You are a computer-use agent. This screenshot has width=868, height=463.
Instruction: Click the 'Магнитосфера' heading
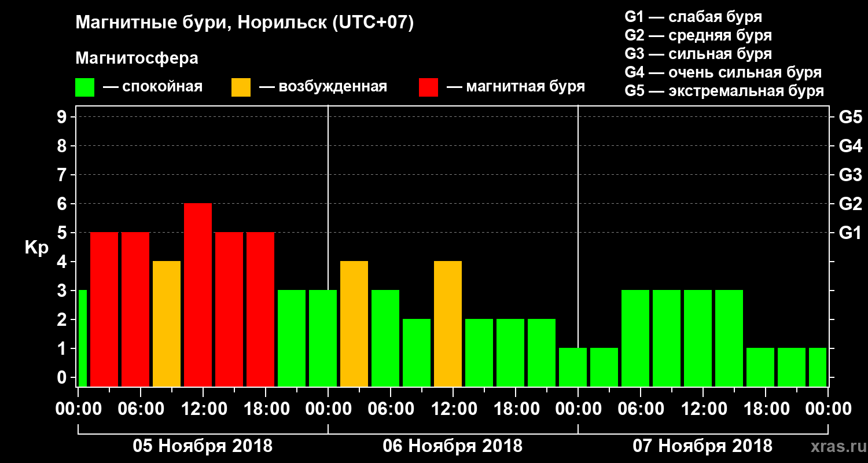click(x=137, y=58)
